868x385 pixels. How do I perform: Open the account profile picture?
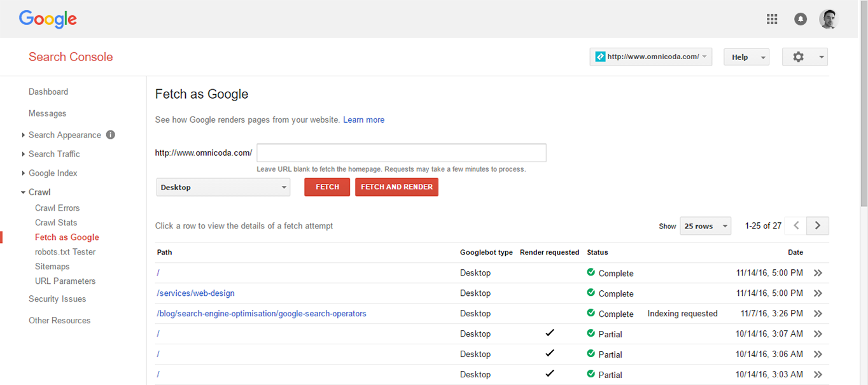pyautogui.click(x=829, y=19)
